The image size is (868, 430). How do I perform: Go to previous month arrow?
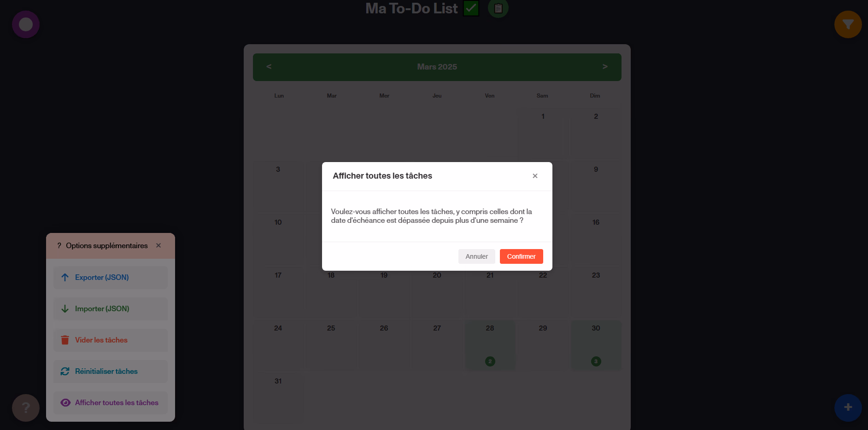pyautogui.click(x=269, y=67)
